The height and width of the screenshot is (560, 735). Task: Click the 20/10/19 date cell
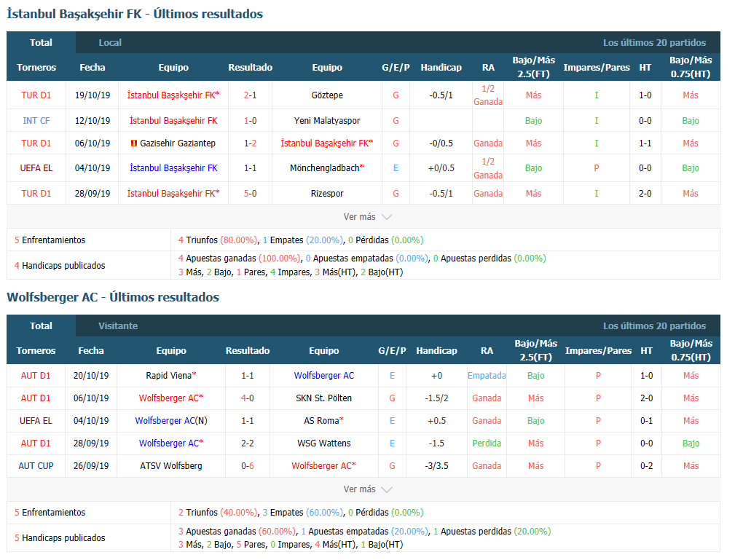click(91, 375)
